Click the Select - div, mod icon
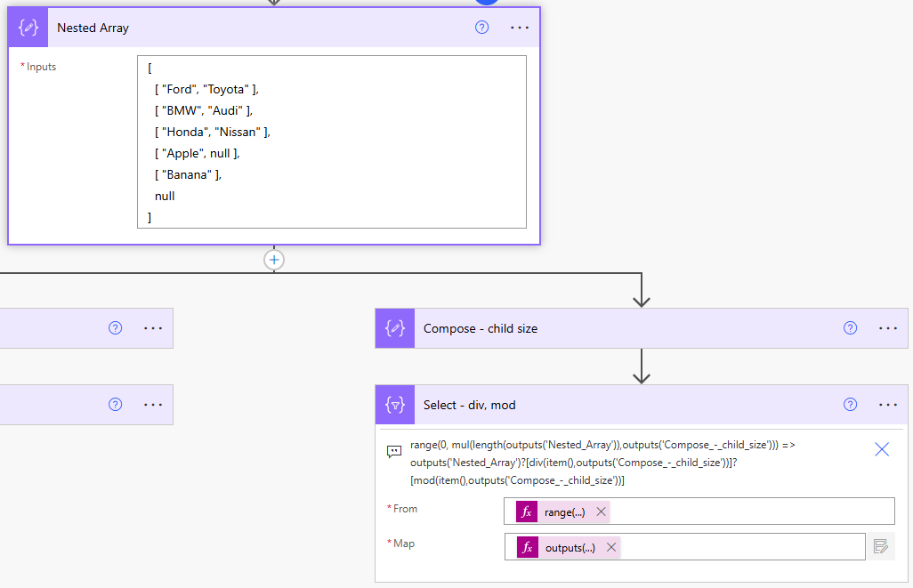913x588 pixels. (x=395, y=405)
